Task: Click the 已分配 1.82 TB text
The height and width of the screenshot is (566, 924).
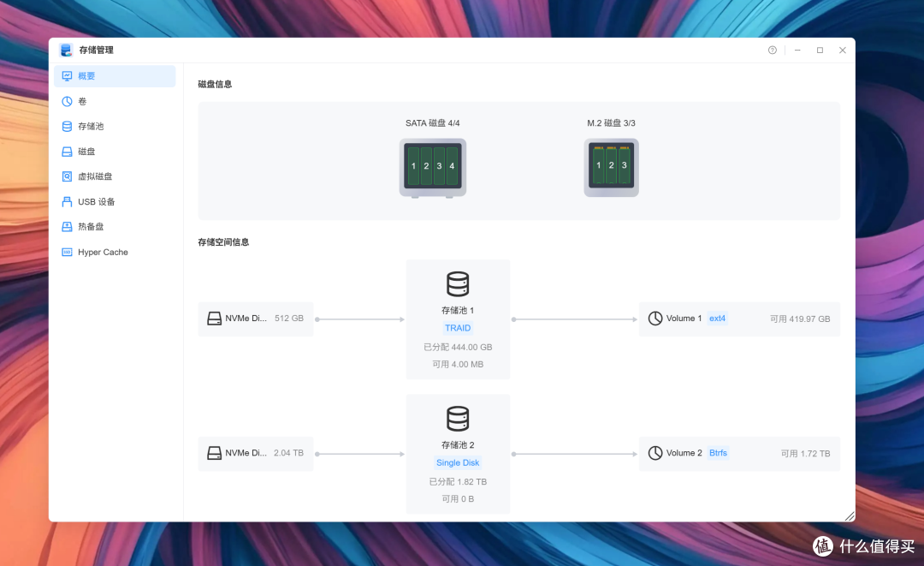Action: [458, 482]
